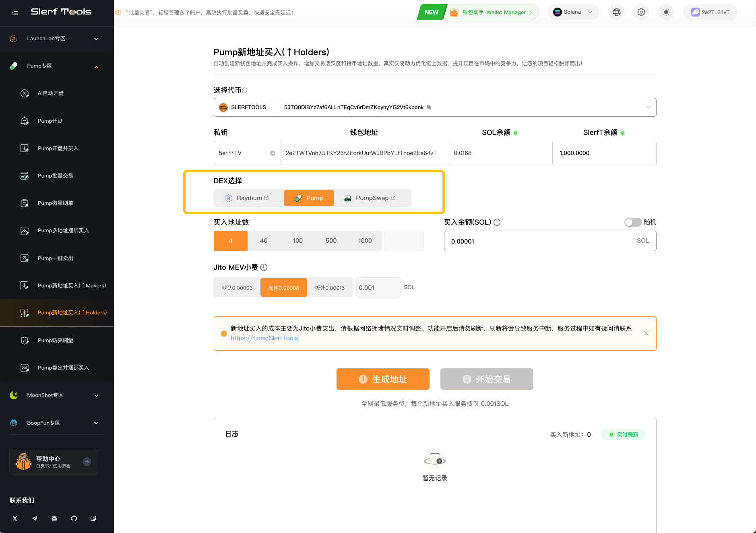Open Pump开盘并买入 sidebar item

[x=57, y=148]
